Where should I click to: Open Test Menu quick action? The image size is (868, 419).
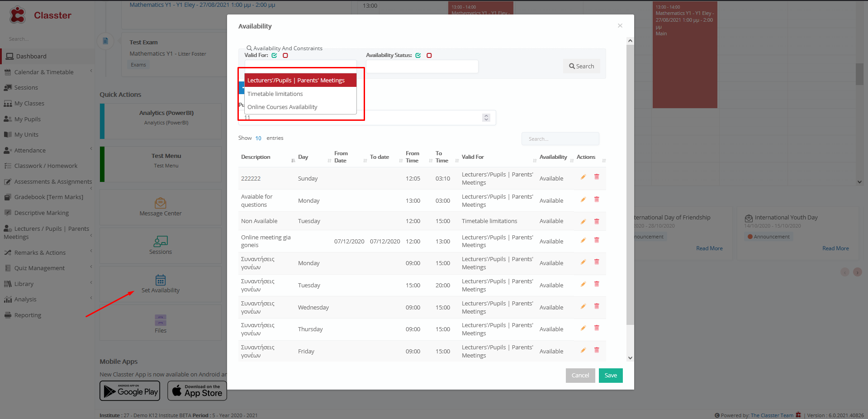tap(161, 164)
